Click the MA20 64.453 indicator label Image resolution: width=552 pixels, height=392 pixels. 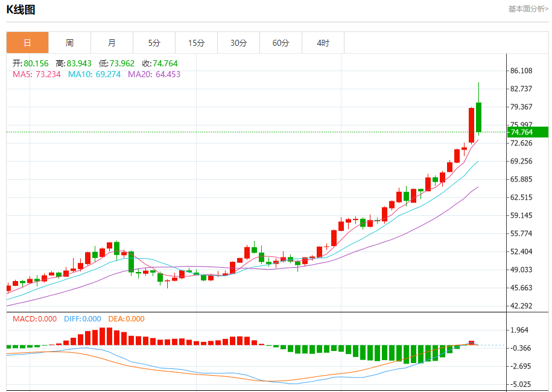click(154, 74)
